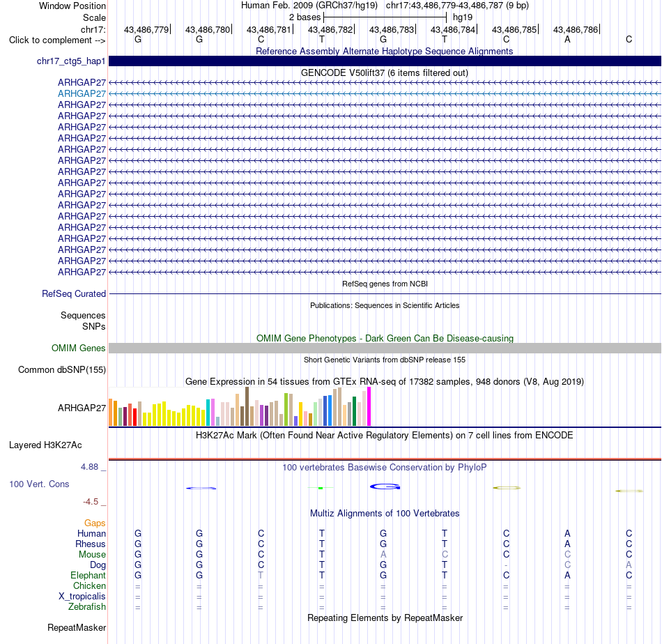
Task: Click the magenta bar in the GTEx expression chart
Action: (x=369, y=406)
